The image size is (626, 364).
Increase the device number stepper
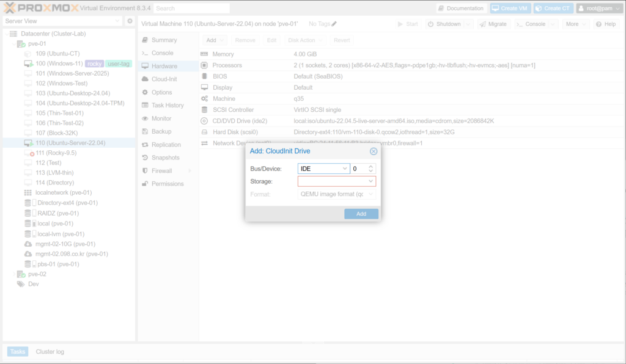pyautogui.click(x=371, y=166)
